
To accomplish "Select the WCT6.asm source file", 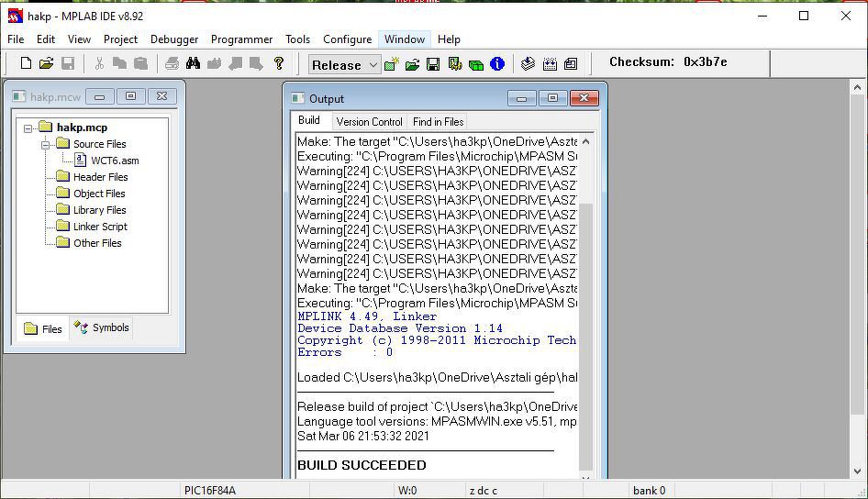I will (106, 161).
